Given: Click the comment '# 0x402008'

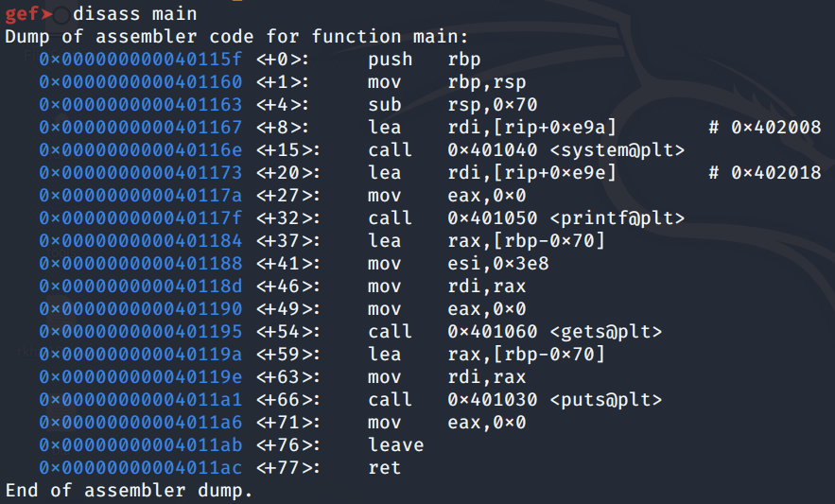Looking at the screenshot, I should 764,127.
